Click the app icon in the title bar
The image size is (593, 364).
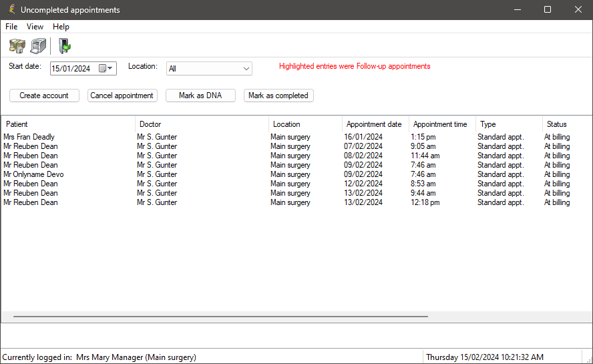(x=11, y=10)
